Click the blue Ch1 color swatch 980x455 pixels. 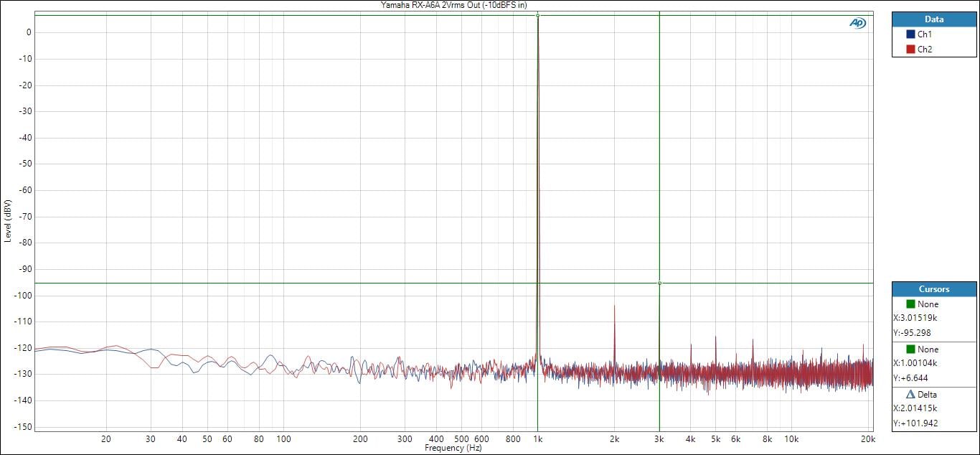click(x=910, y=34)
